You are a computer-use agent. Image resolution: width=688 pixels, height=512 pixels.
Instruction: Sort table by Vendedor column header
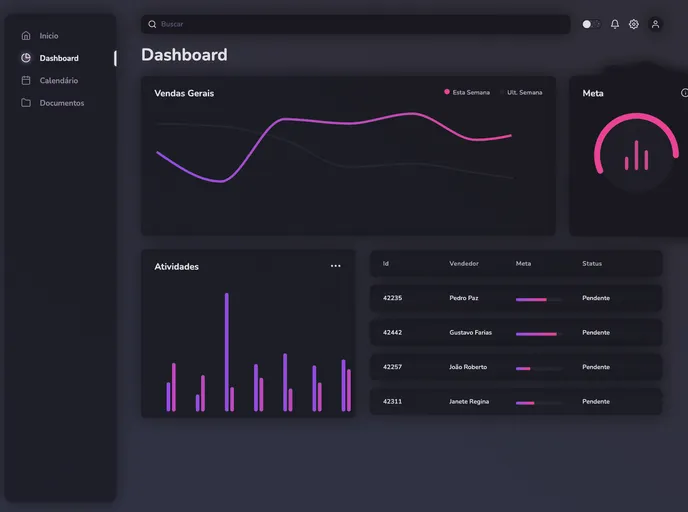pos(464,264)
